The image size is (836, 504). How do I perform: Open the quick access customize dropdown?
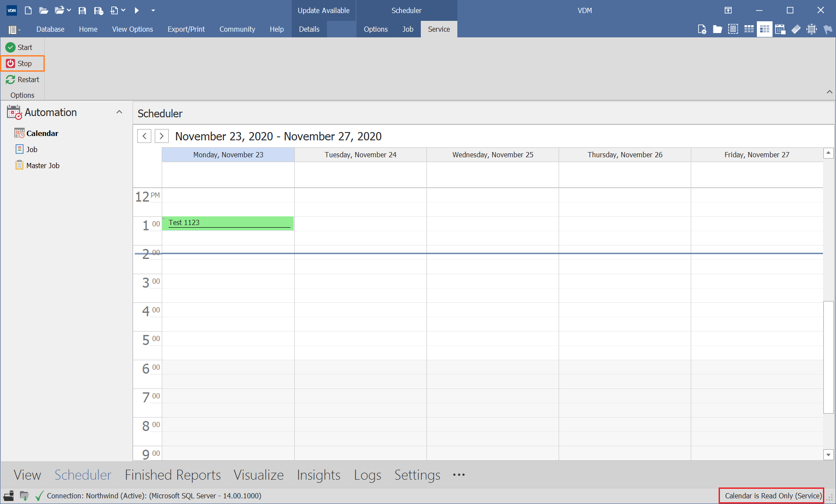pos(153,10)
